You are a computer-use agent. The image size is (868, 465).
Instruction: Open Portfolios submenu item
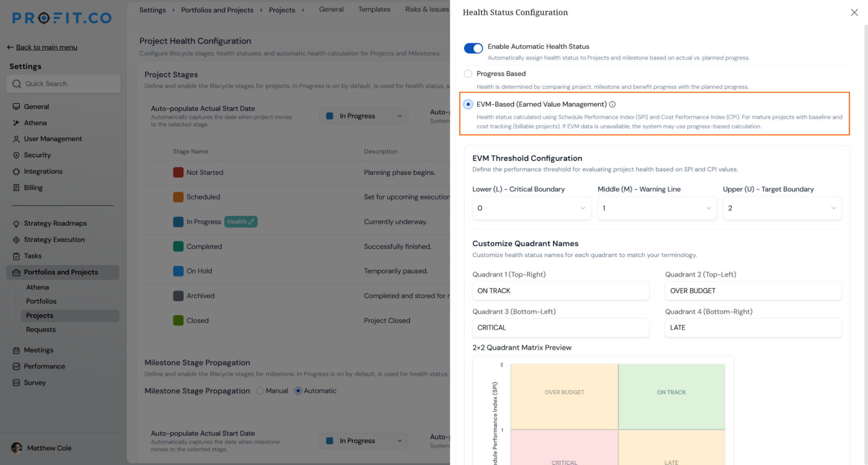point(41,301)
